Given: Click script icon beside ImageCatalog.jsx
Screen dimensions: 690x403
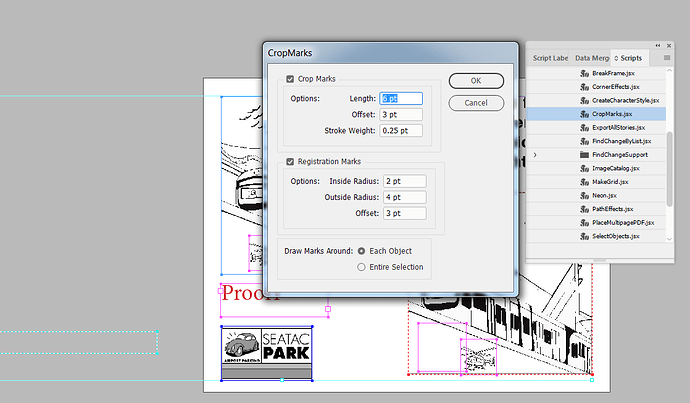Looking at the screenshot, I should [x=584, y=169].
